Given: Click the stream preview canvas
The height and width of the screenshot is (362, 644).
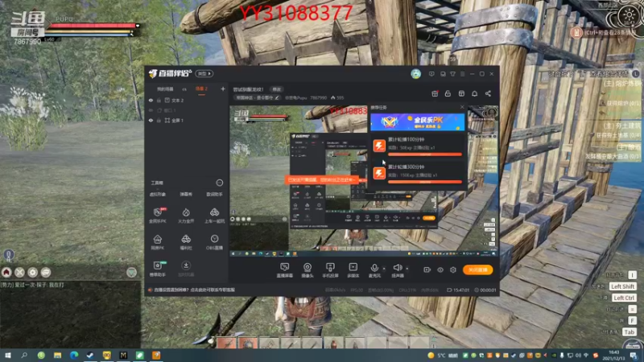Looking at the screenshot, I should [364, 180].
